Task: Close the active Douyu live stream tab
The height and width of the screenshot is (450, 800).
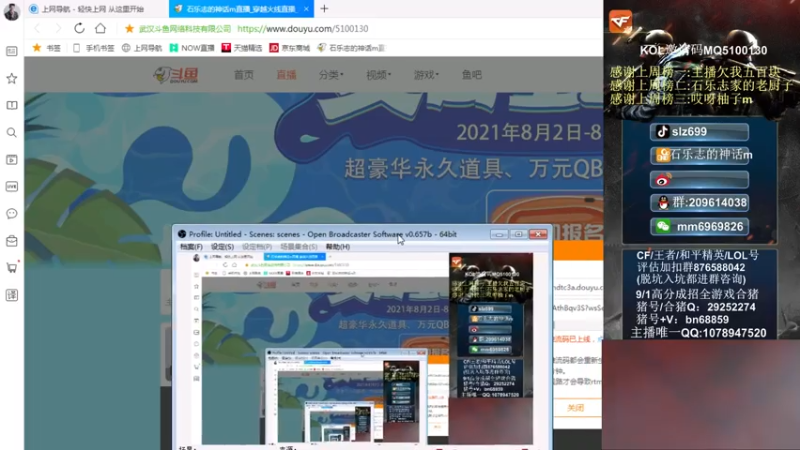Action: point(306,9)
